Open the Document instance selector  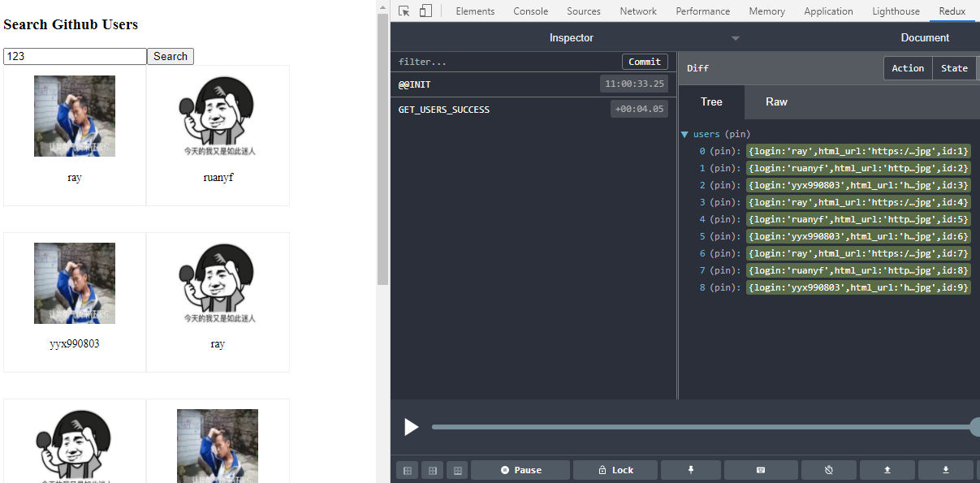click(x=925, y=37)
